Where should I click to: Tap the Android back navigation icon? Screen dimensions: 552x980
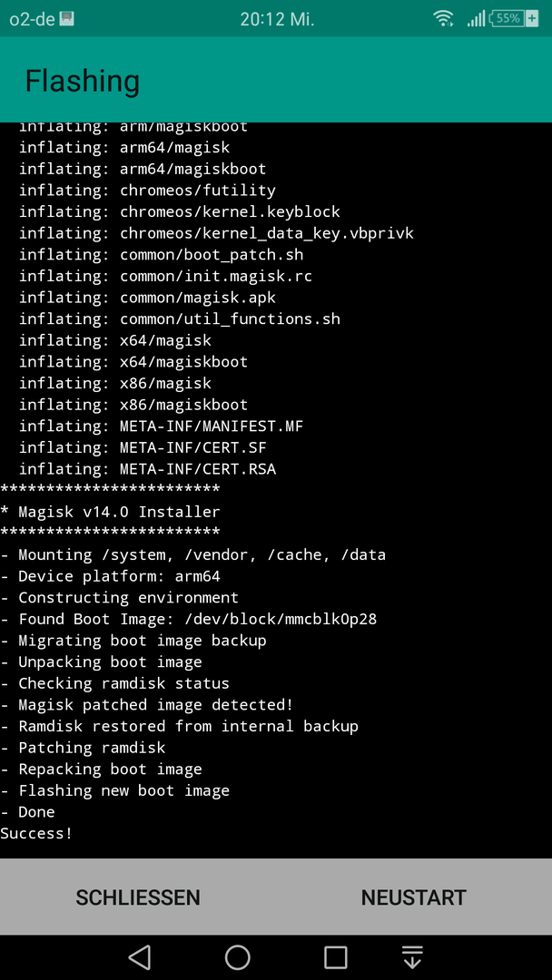click(x=140, y=957)
